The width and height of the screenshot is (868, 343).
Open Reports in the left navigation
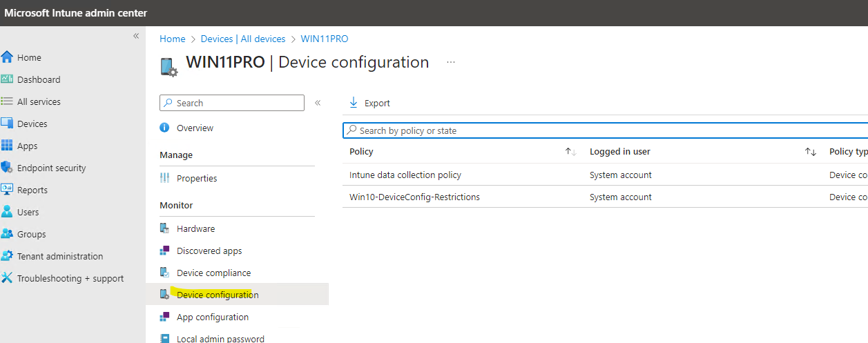coord(32,190)
